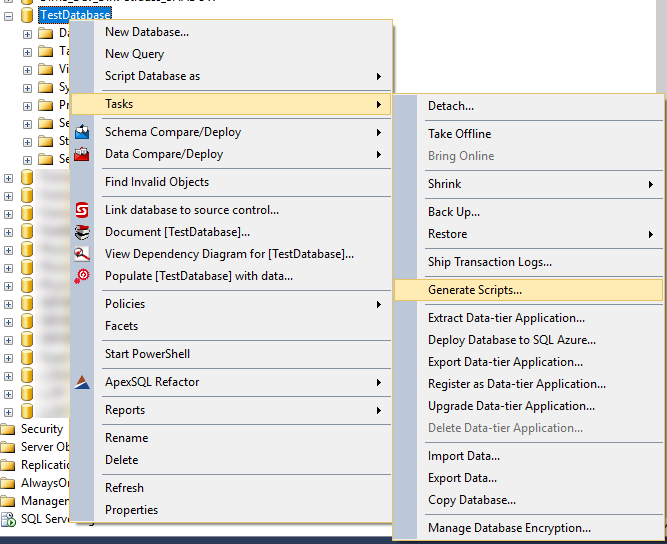Select New Database... from context menu
This screenshot has width=667, height=544.
231,32
